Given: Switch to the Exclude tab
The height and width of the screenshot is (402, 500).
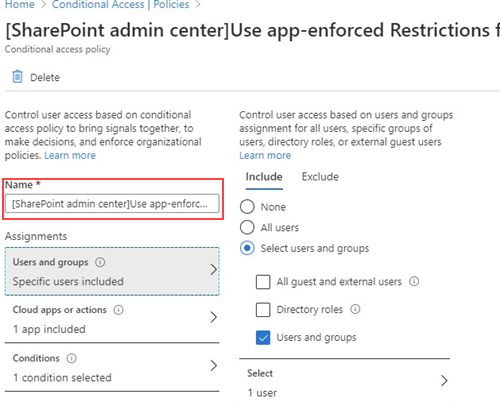Looking at the screenshot, I should click(x=320, y=177).
